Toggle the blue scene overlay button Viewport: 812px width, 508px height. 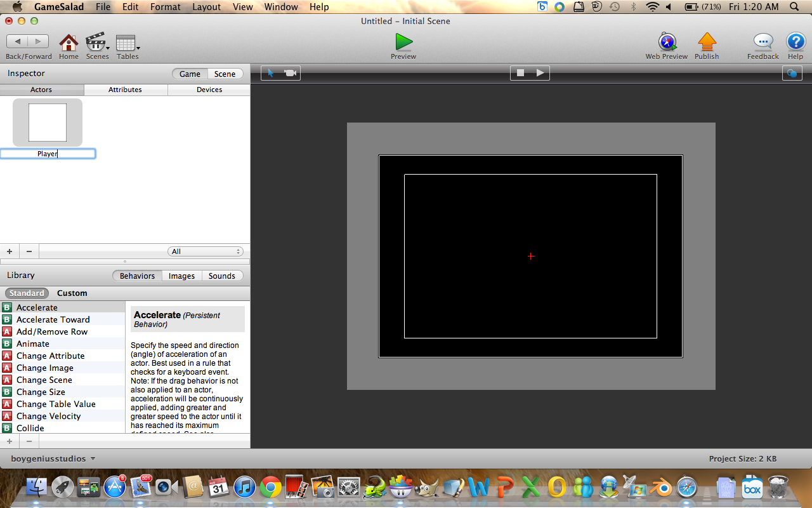(791, 72)
